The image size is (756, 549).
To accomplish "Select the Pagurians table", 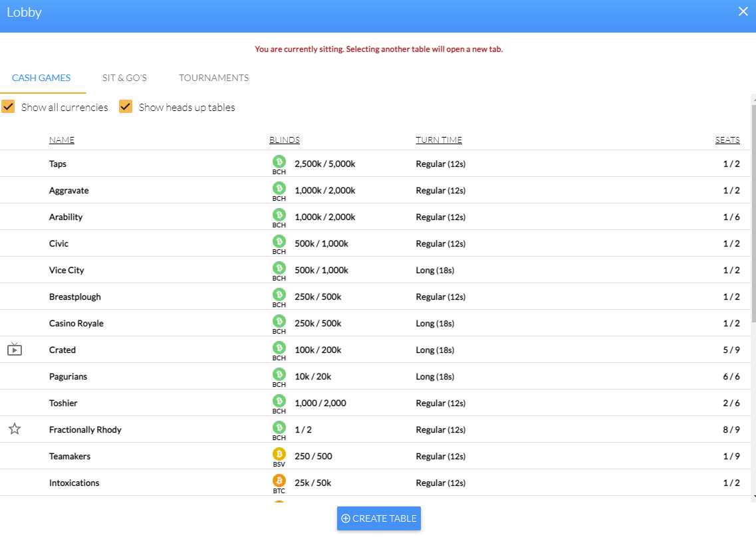I will pos(68,376).
